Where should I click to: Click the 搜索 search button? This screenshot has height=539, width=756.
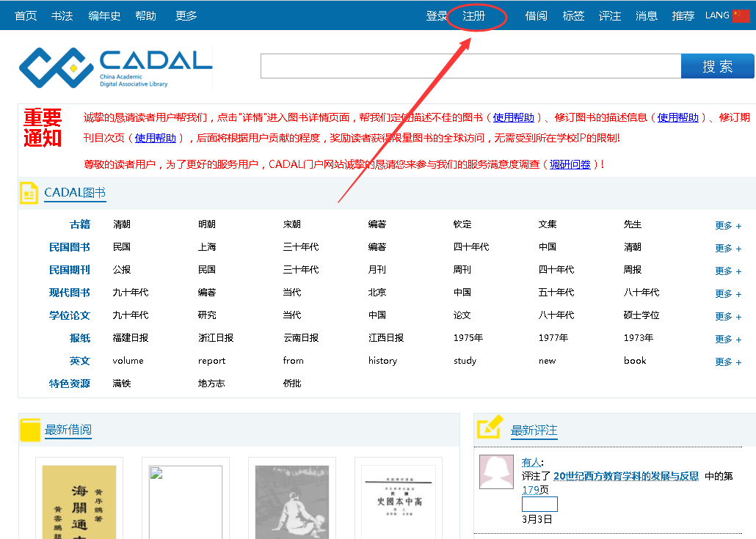tap(717, 66)
